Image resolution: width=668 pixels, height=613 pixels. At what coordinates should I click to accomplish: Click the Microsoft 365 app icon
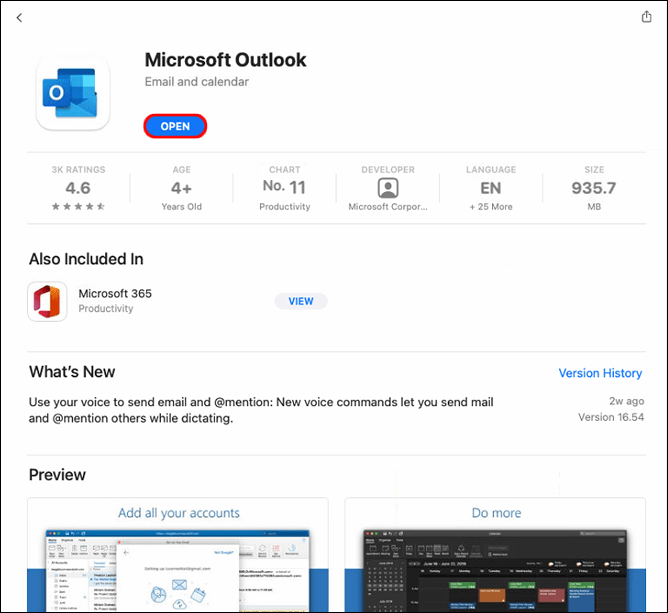click(47, 301)
